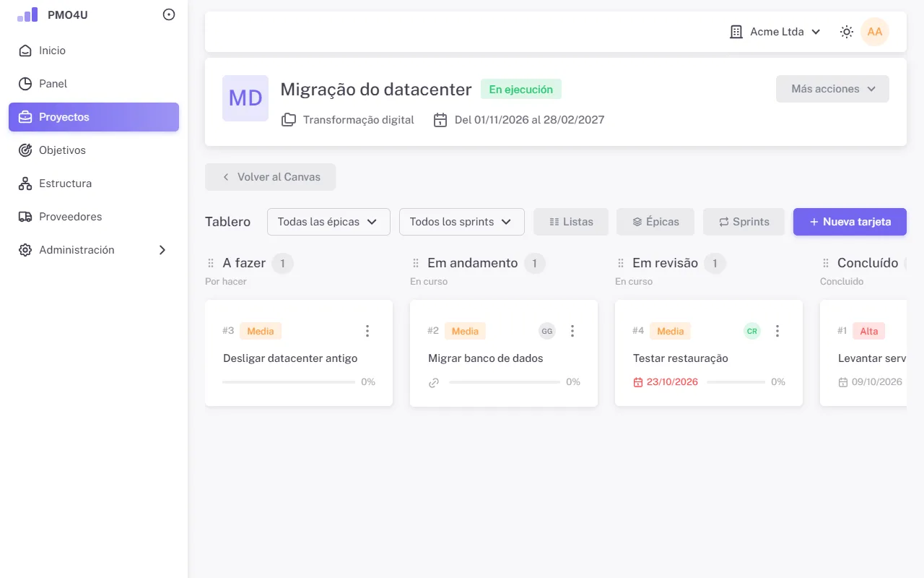Open the Todas las épicas filter
Screen dimensions: 924x578
(x=328, y=222)
